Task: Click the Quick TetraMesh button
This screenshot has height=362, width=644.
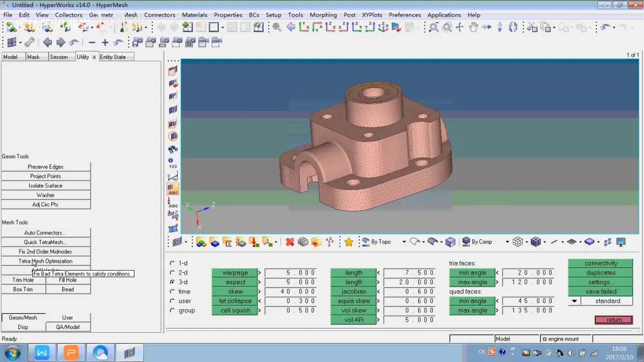Action: coord(45,242)
